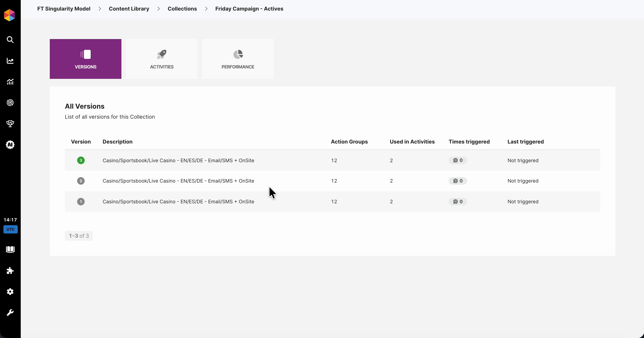Open settings gear in sidebar
Image resolution: width=644 pixels, height=338 pixels.
10,291
